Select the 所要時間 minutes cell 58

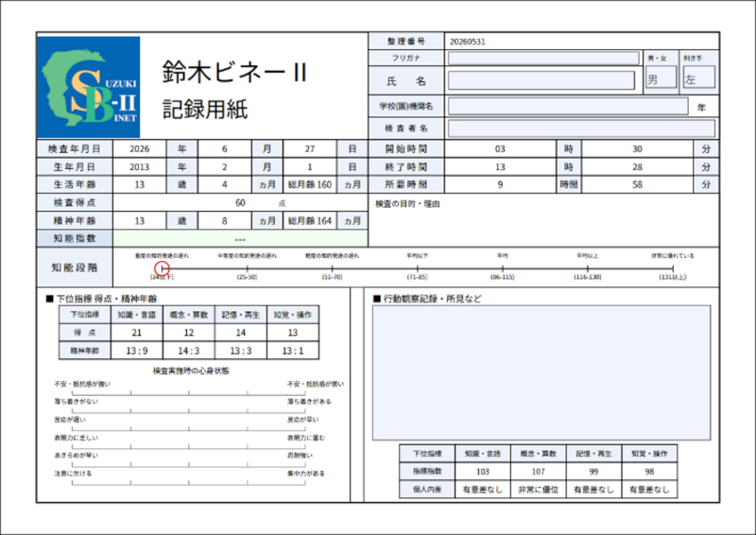(x=637, y=184)
